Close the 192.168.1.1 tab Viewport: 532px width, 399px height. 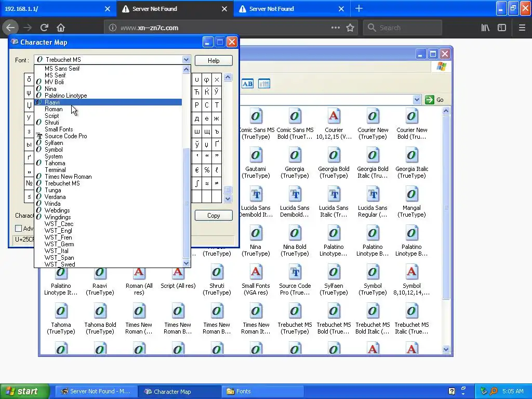tap(107, 9)
